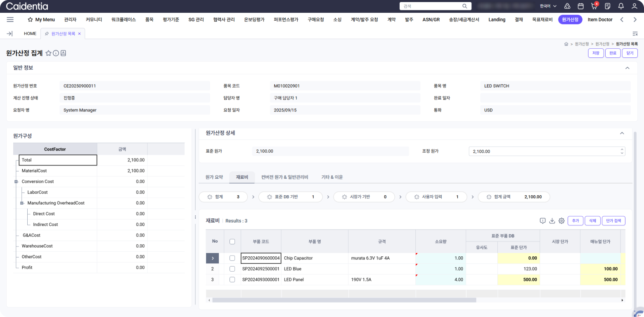The width and height of the screenshot is (644, 317).
Task: Open the Item Doctor menu
Action: pyautogui.click(x=600, y=19)
